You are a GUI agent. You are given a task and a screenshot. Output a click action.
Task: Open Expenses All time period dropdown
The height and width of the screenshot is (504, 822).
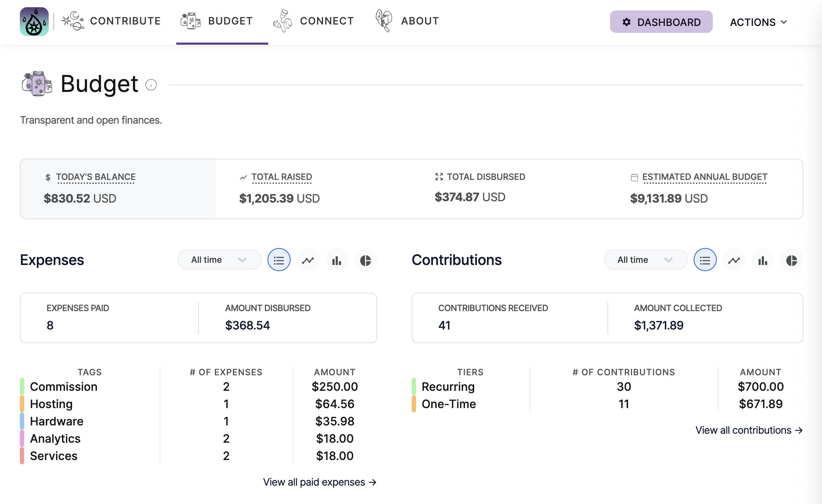coord(219,260)
